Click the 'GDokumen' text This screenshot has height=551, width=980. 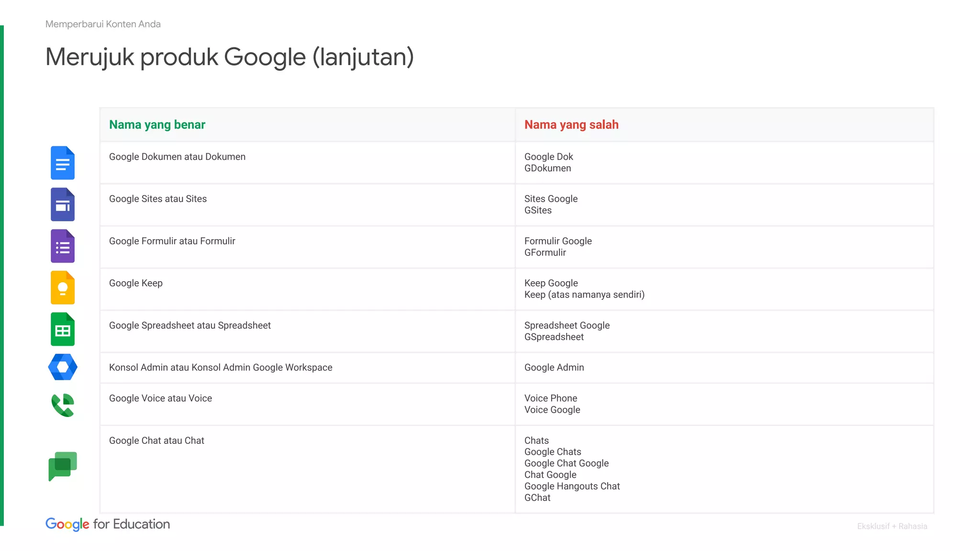point(547,168)
